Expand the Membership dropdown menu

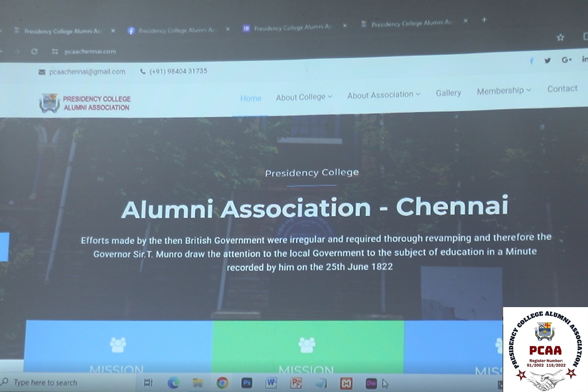pos(504,90)
